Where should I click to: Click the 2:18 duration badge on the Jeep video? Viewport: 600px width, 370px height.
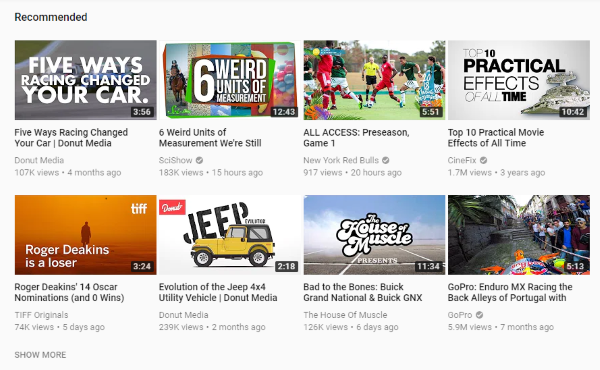(x=286, y=266)
